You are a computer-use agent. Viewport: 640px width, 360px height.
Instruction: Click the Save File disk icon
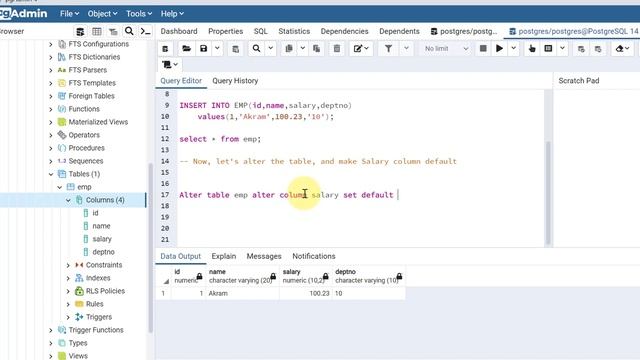coord(203,49)
